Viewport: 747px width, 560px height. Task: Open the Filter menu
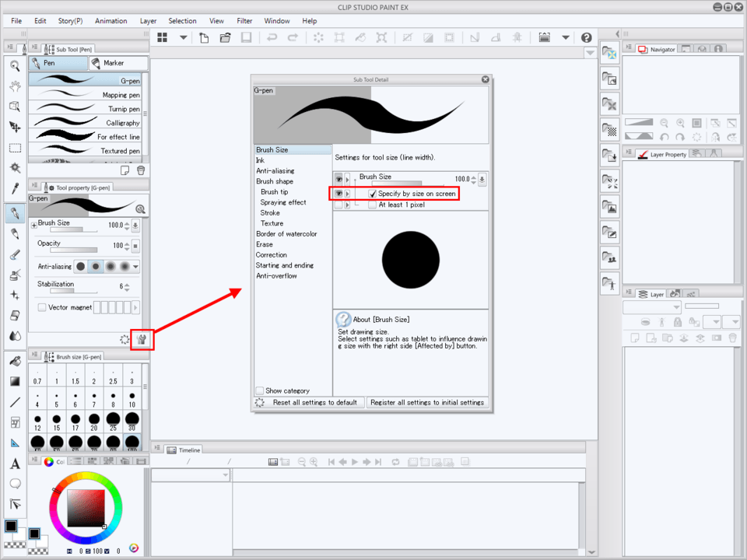click(x=244, y=21)
